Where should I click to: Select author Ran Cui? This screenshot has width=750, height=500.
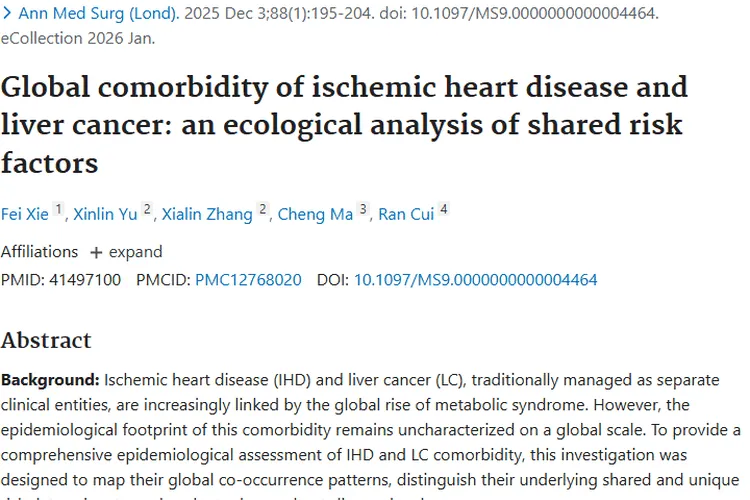click(x=405, y=214)
